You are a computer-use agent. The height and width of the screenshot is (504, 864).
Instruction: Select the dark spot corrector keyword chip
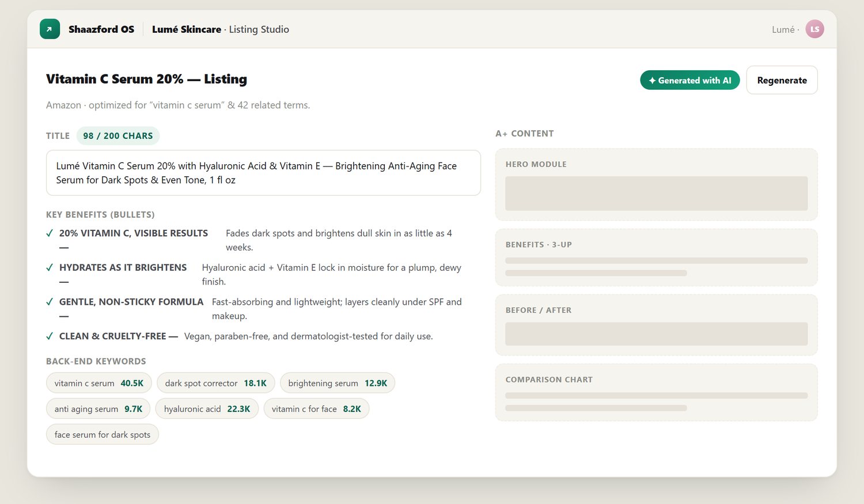(216, 383)
